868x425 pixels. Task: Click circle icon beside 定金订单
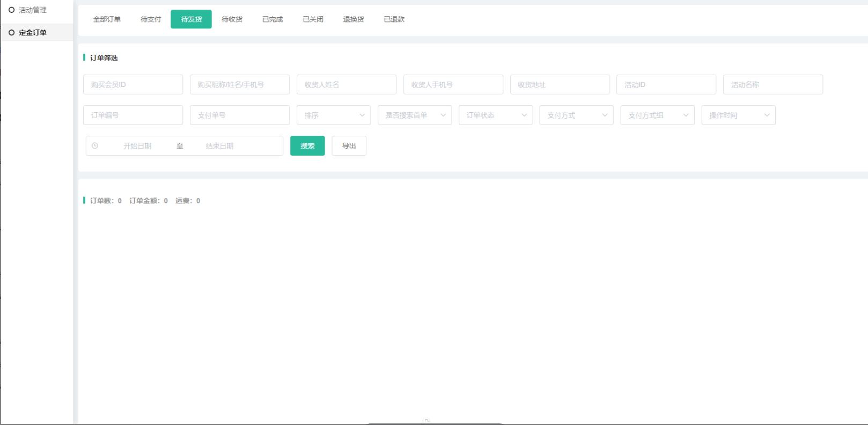(11, 33)
